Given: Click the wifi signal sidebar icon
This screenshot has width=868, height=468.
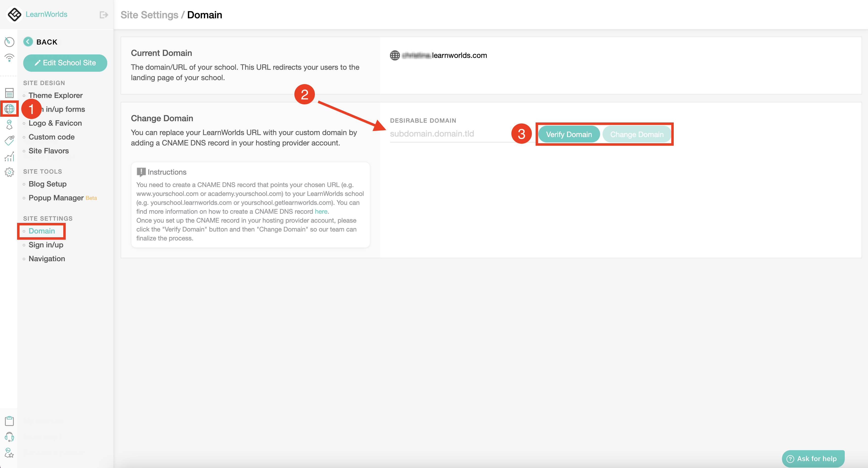Looking at the screenshot, I should pyautogui.click(x=9, y=58).
